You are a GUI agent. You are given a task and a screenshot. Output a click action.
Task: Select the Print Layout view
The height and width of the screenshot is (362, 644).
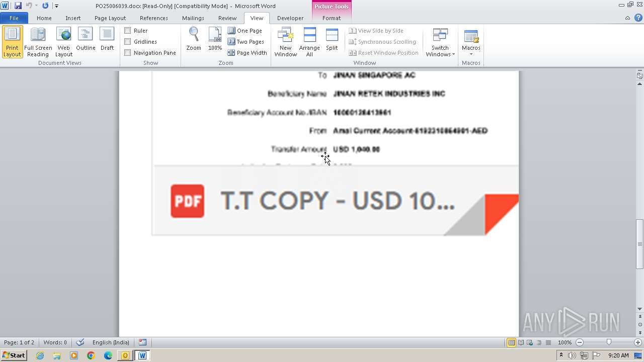[x=13, y=42]
